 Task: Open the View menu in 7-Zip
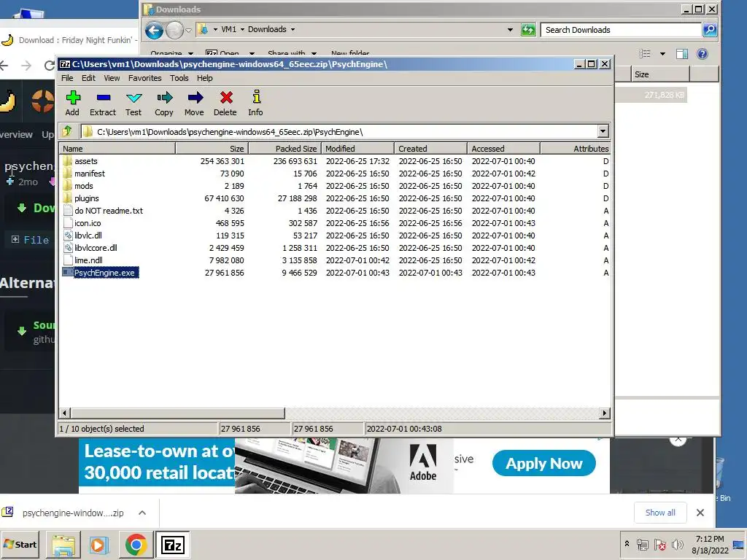click(112, 78)
